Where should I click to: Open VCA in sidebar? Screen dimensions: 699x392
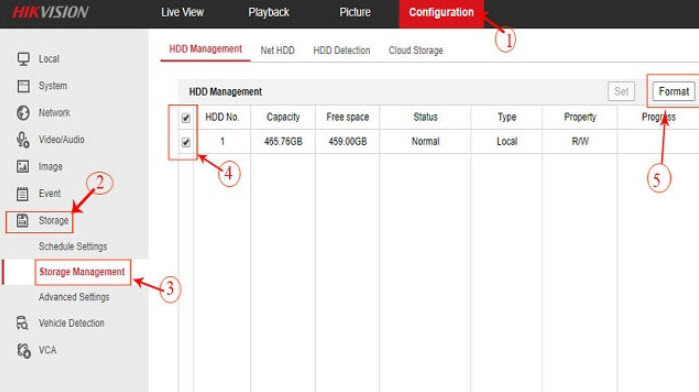click(48, 350)
